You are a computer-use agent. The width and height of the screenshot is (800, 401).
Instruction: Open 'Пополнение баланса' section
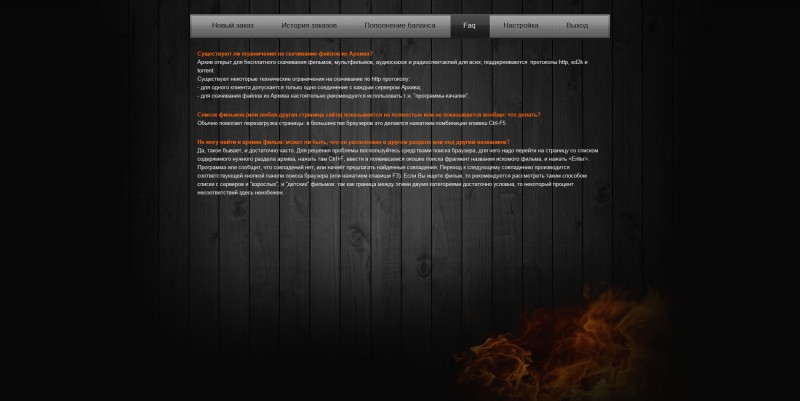pyautogui.click(x=400, y=26)
